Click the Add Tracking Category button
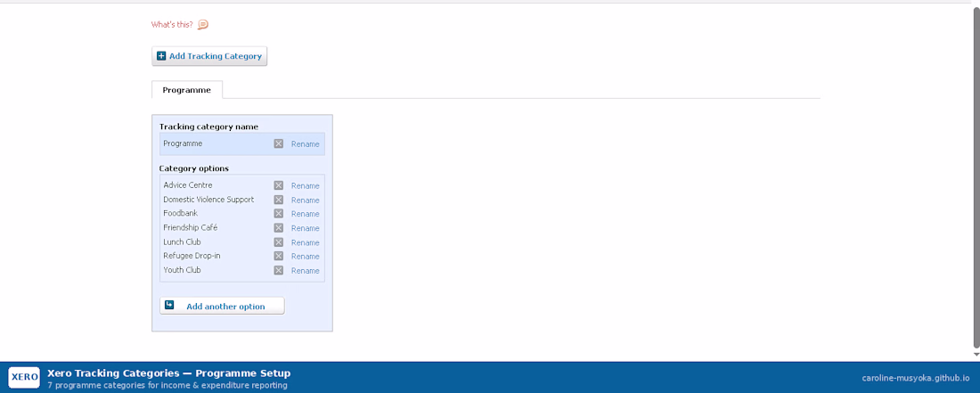980x393 pixels. 209,56
